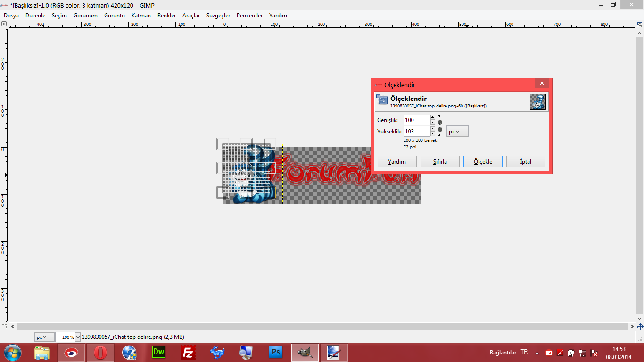
Task: Cancel with the İptal button
Action: pyautogui.click(x=526, y=162)
